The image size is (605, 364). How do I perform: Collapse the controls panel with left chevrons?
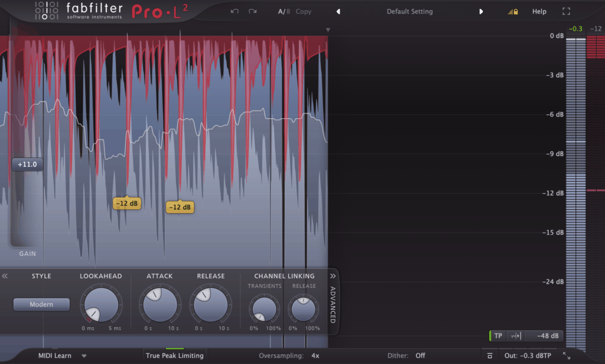coord(5,276)
